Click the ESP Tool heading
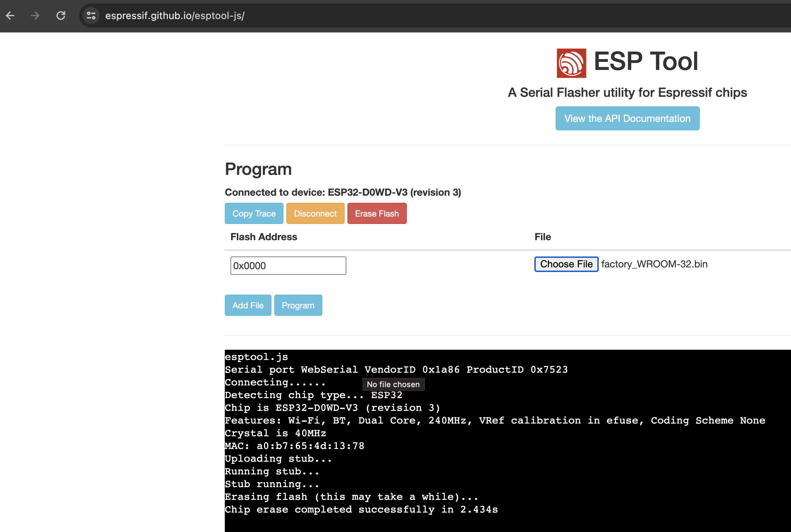The width and height of the screenshot is (791, 532). tap(646, 61)
